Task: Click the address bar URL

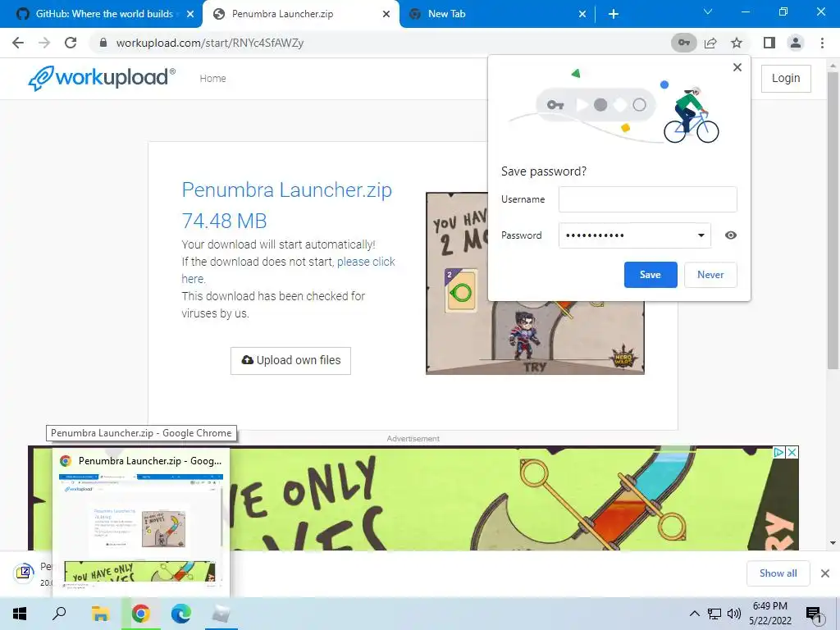Action: coord(209,43)
